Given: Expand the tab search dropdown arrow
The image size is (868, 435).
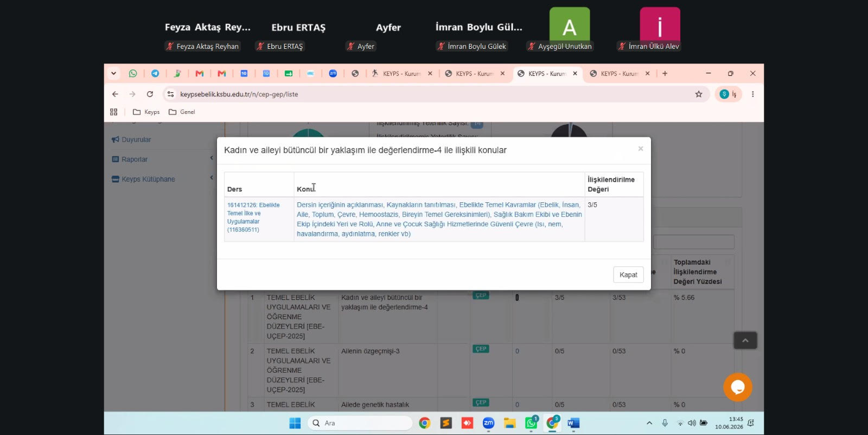Looking at the screenshot, I should [x=113, y=73].
